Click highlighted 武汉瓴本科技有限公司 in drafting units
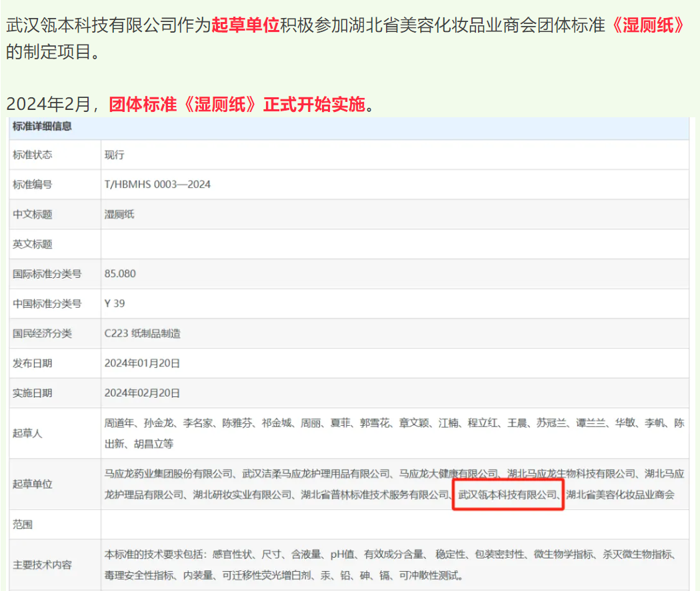This screenshot has width=700, height=591. click(507, 494)
